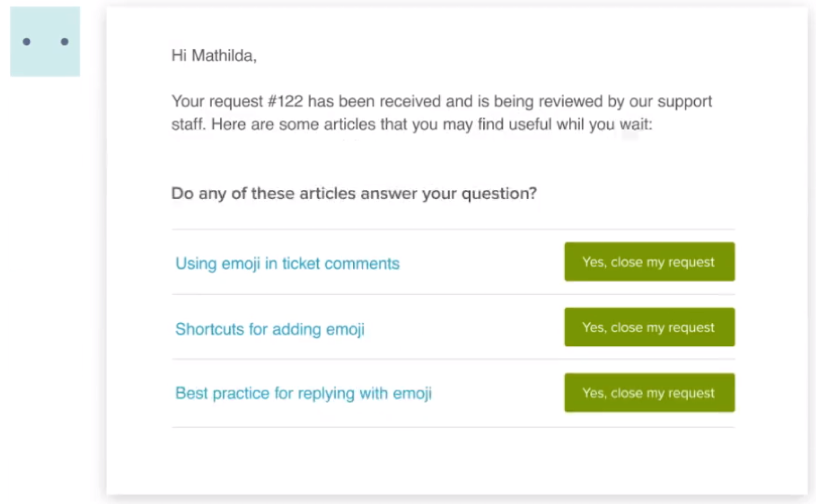Click the divider between first and second articles
The height and width of the screenshot is (504, 816).
pos(453,294)
